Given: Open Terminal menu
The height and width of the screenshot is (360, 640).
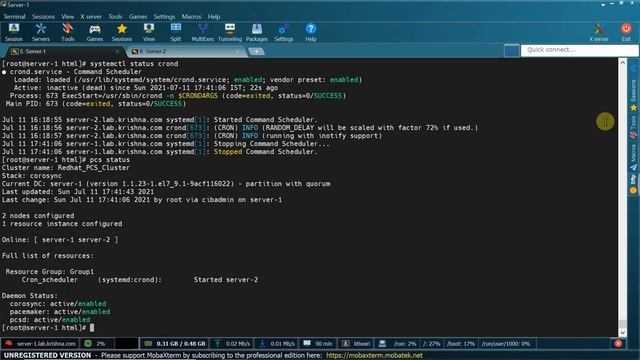Looking at the screenshot, I should tap(14, 17).
